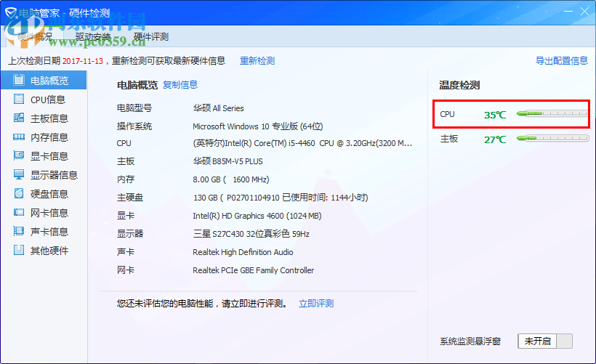Click Intel HD Graphics 4600 value
The image size is (596, 364).
click(x=257, y=216)
